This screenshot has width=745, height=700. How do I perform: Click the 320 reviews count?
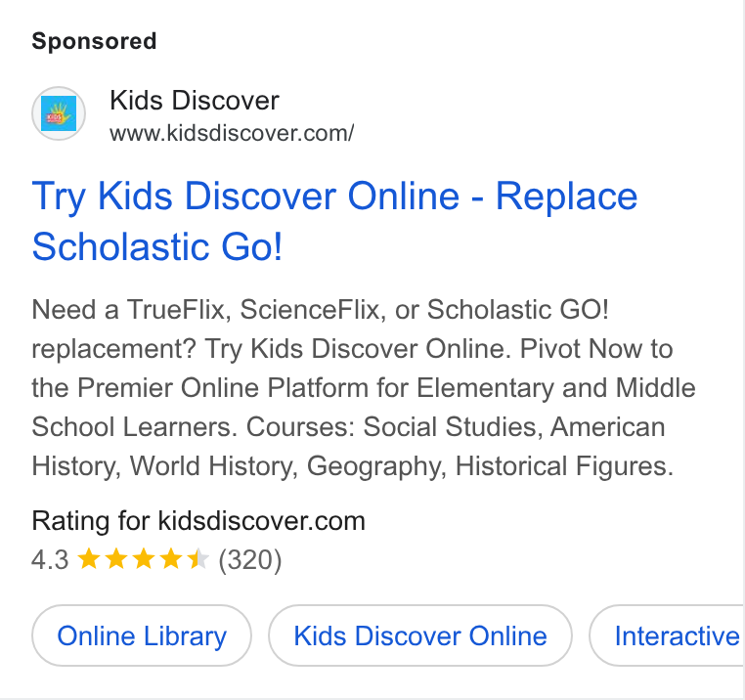(x=250, y=560)
